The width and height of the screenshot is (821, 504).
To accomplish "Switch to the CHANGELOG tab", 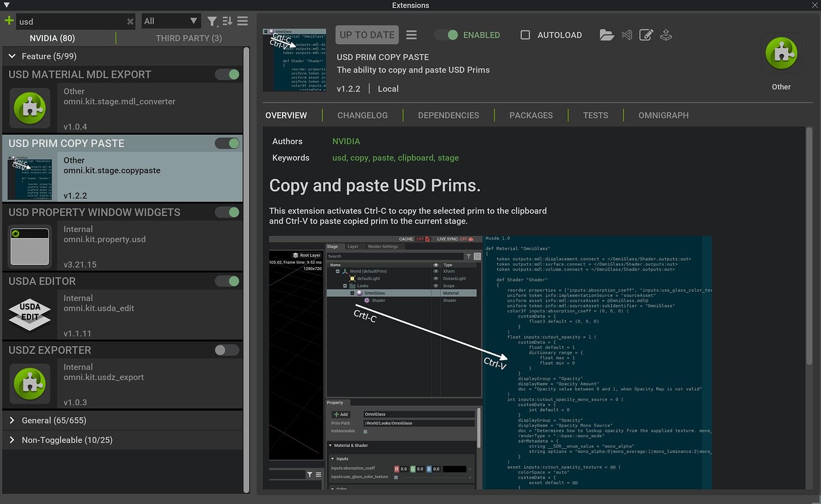I will point(363,115).
